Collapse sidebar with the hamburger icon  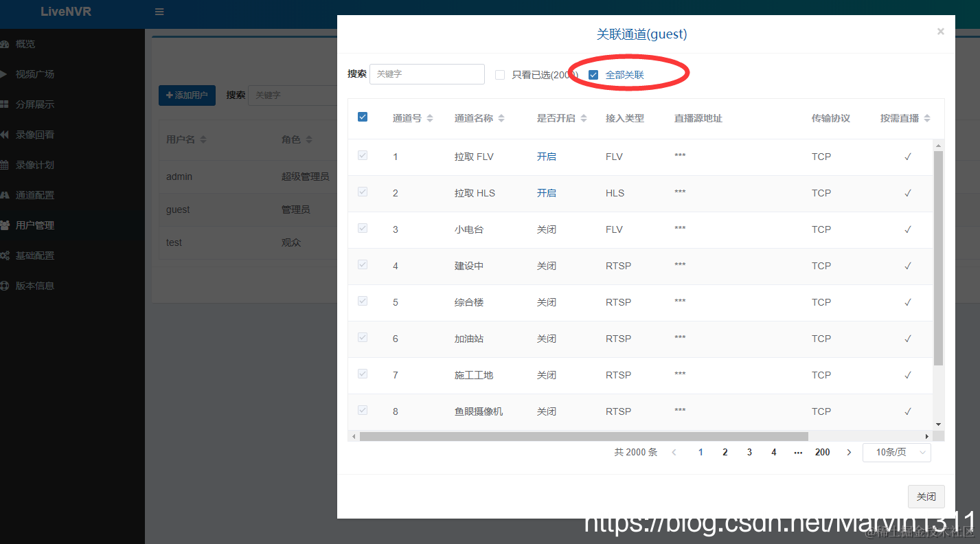pos(159,11)
